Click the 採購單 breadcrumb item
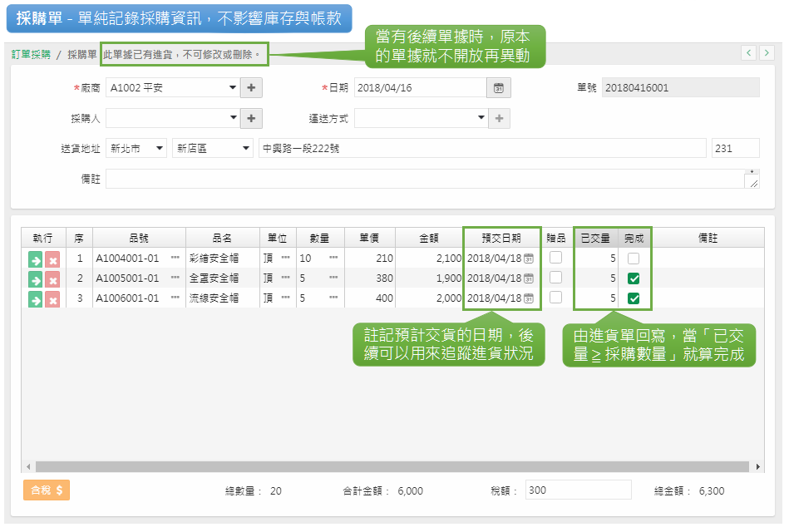This screenshot has width=789, height=532. pyautogui.click(x=82, y=54)
